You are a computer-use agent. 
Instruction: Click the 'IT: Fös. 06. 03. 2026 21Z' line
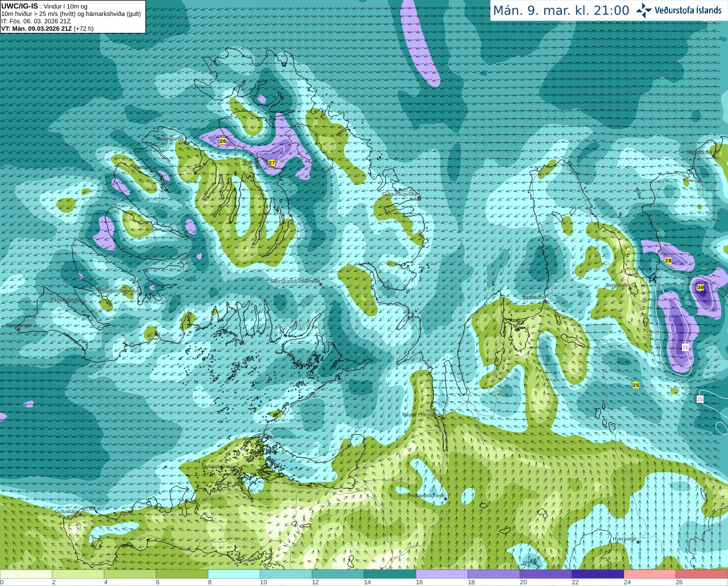(x=36, y=21)
